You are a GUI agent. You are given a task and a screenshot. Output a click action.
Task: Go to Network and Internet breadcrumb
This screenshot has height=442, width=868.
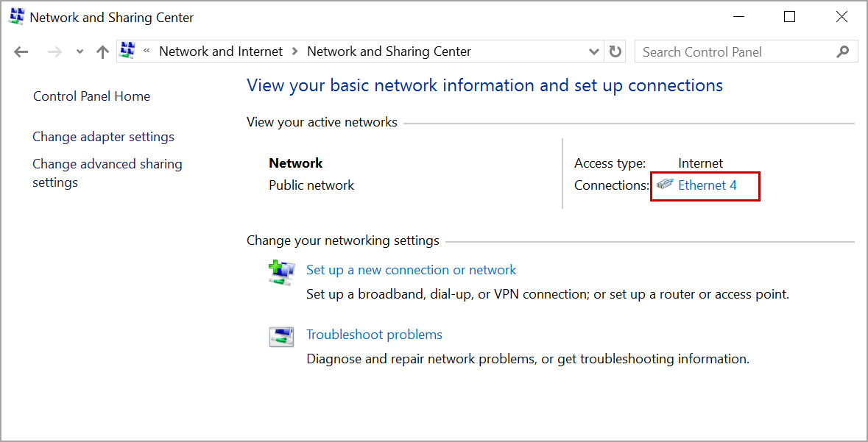pos(221,51)
